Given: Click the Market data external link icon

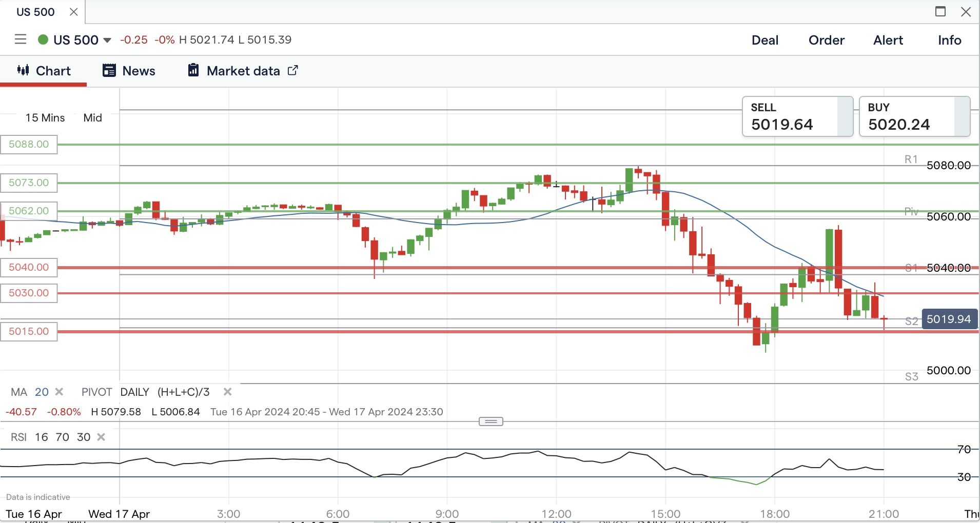Looking at the screenshot, I should pyautogui.click(x=292, y=70).
